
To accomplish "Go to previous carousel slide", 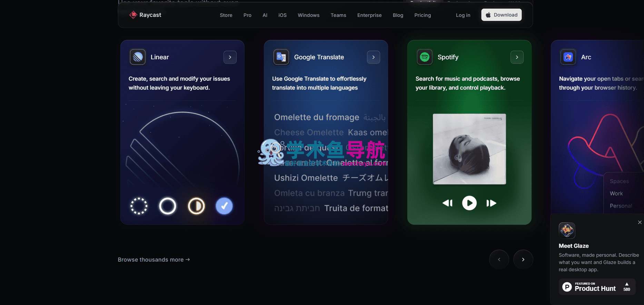I will [499, 260].
